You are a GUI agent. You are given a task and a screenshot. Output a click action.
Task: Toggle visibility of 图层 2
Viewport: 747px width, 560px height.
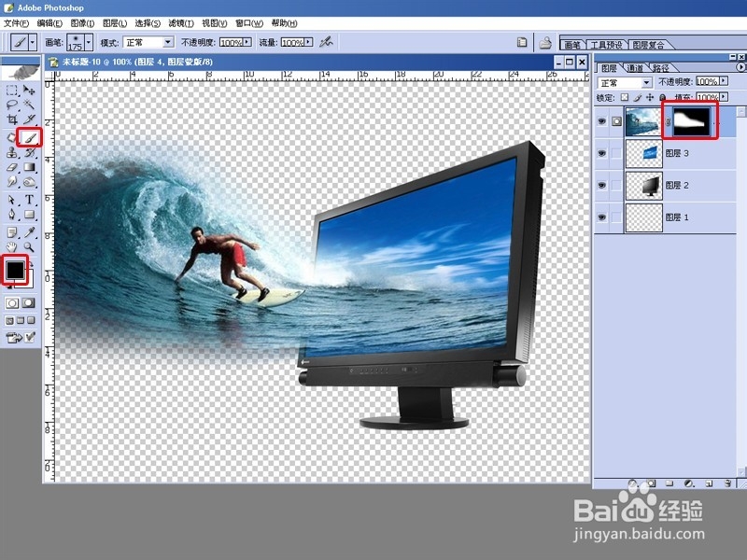pyautogui.click(x=602, y=186)
